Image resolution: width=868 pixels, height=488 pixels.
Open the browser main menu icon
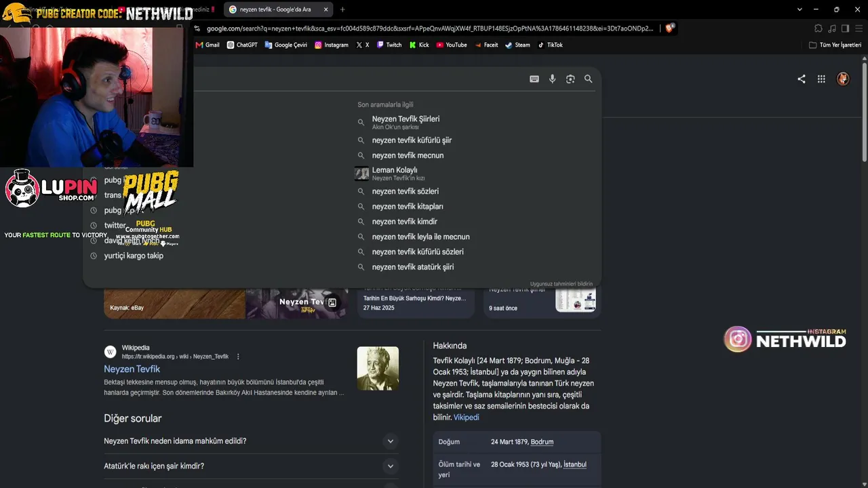858,28
